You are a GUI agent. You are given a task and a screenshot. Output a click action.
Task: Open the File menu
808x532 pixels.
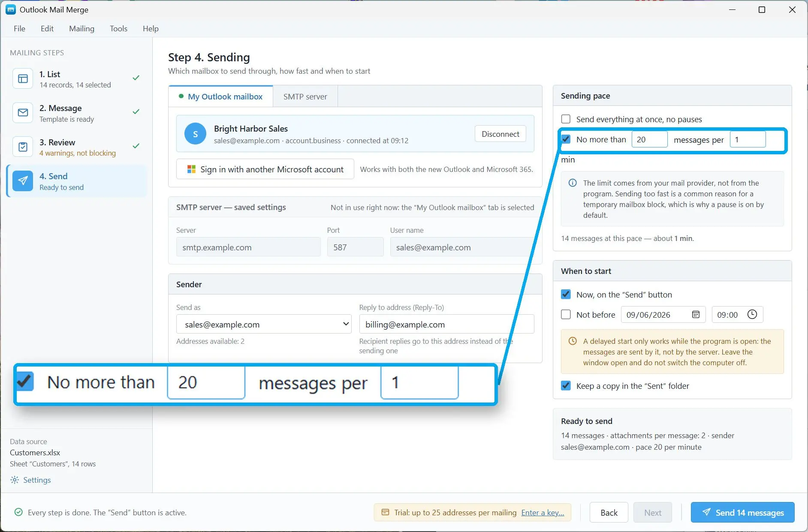tap(19, 29)
